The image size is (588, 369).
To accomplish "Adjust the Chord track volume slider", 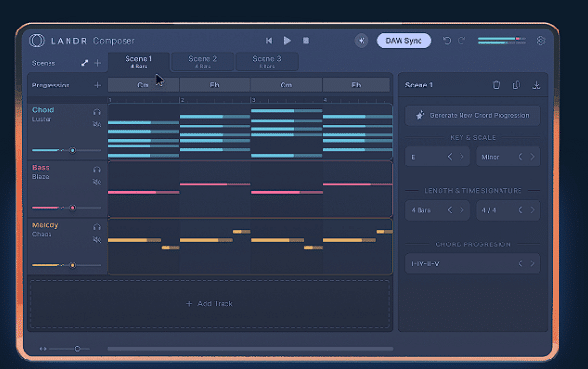I will pyautogui.click(x=67, y=150).
